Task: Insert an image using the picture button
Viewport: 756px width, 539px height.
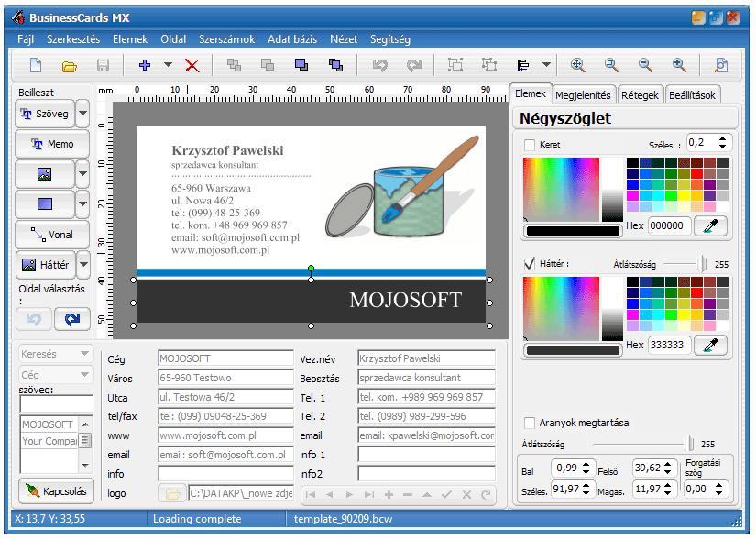Action: tap(45, 174)
